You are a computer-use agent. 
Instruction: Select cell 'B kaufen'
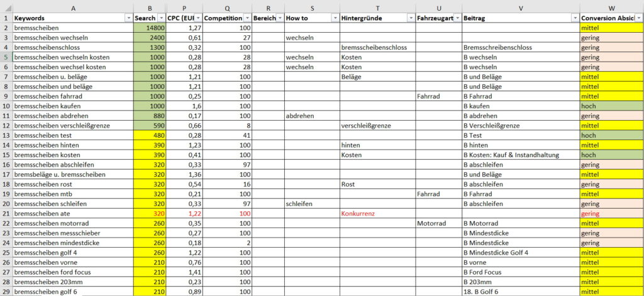(521, 106)
